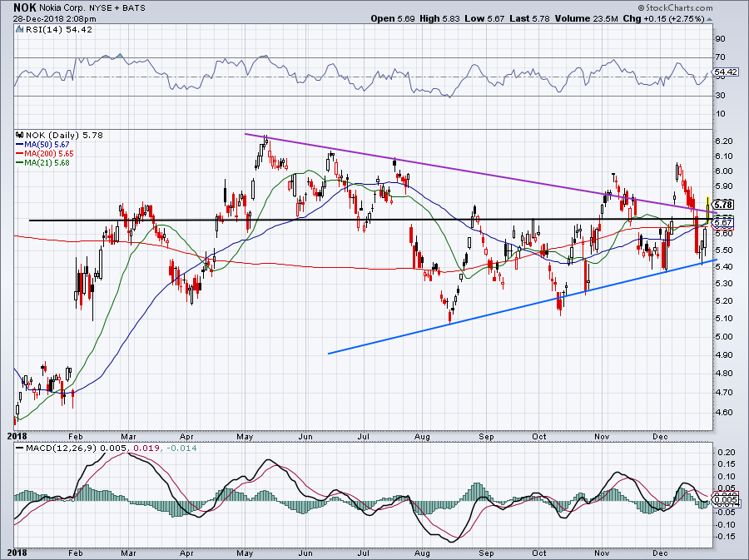This screenshot has height=560, width=749.
Task: Click the 90 label on the RSI axis
Action: [x=720, y=38]
